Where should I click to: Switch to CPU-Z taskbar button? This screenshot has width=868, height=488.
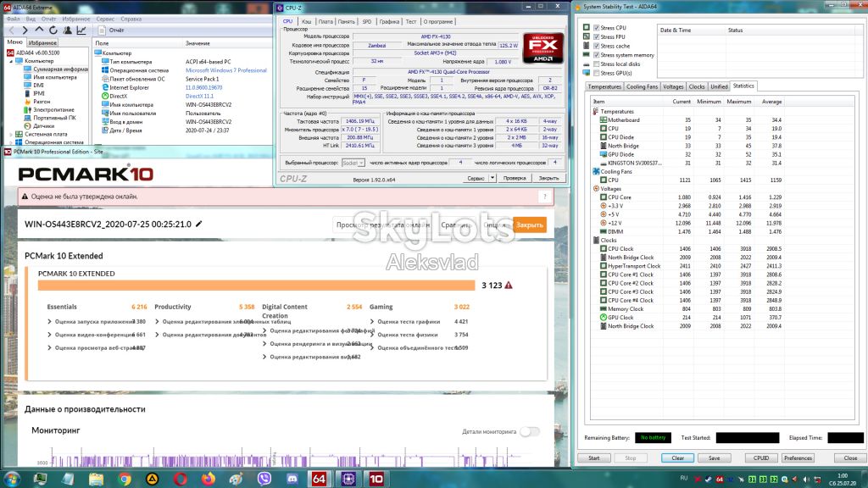tap(348, 480)
